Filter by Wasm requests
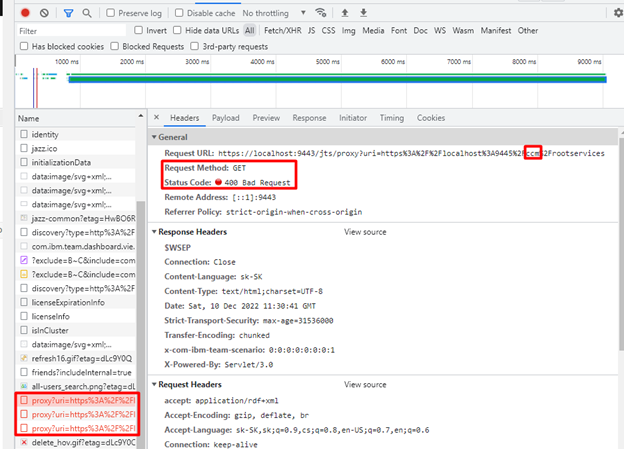 (463, 30)
